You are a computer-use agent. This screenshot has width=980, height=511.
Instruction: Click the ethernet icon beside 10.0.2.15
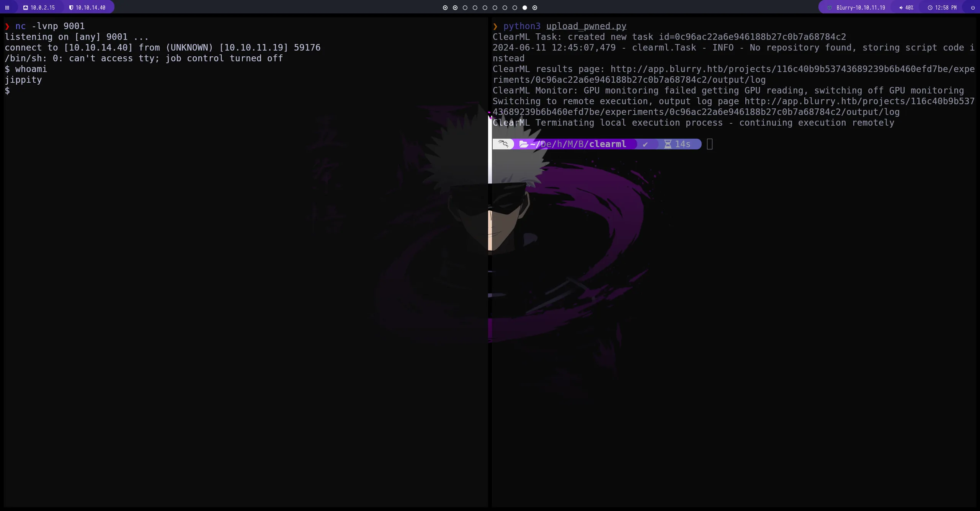(25, 7)
